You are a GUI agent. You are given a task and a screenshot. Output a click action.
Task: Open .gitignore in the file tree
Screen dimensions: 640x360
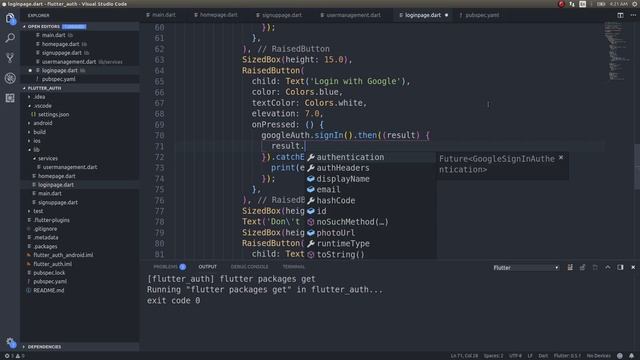(x=45, y=229)
